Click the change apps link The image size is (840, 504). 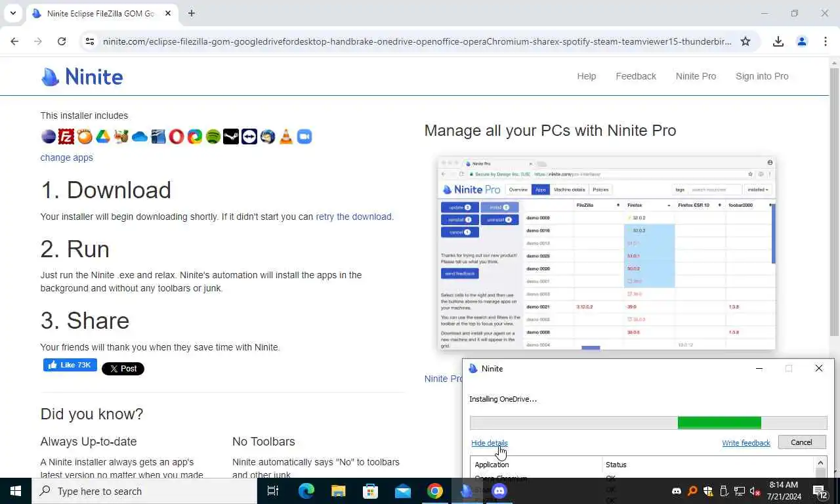[66, 157]
